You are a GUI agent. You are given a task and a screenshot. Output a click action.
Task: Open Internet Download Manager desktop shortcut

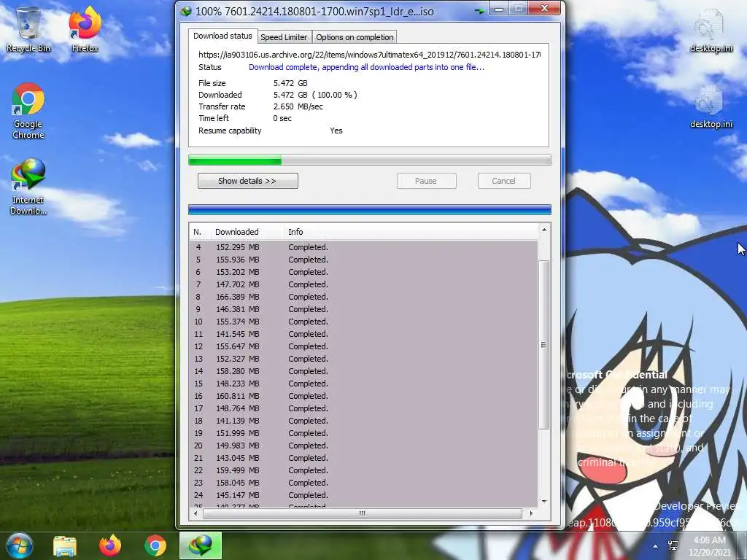tap(28, 187)
